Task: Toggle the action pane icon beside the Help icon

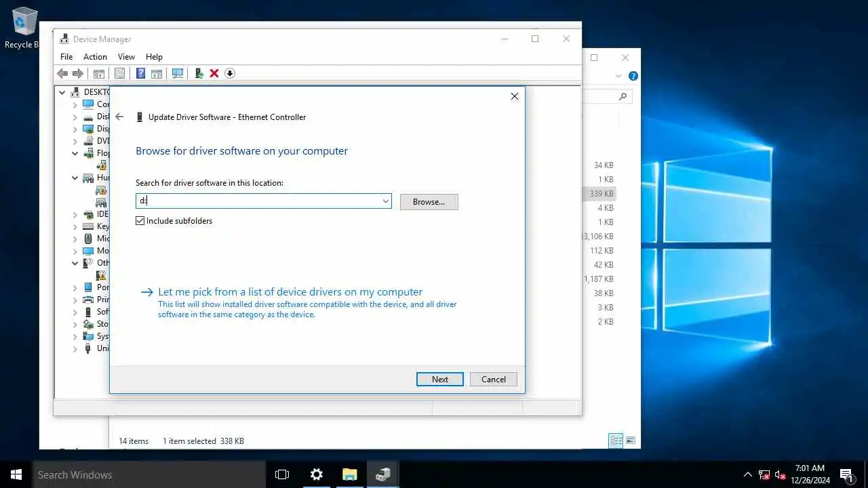Action: 157,73
